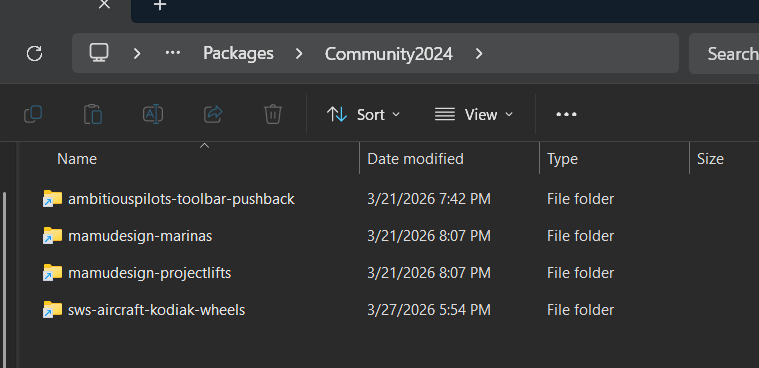Viewport: 759px width, 368px height.
Task: Open a new tab with plus button
Action: coord(160,5)
